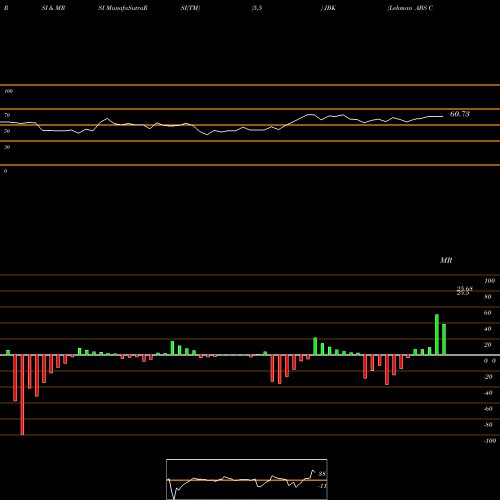Click the 100 label on the RSI axis
Image resolution: width=500 pixels, height=500 pixels.
click(x=8, y=91)
